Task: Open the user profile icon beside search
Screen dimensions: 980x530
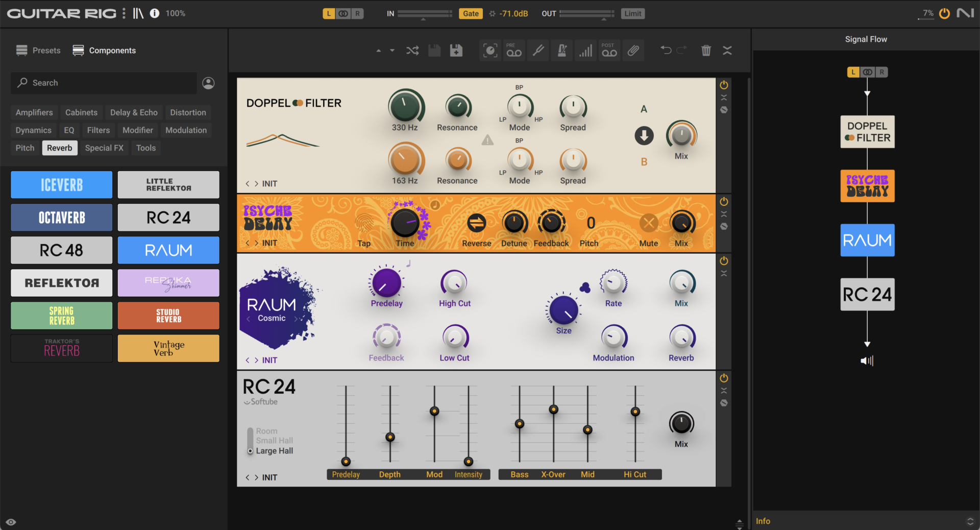Action: click(208, 83)
